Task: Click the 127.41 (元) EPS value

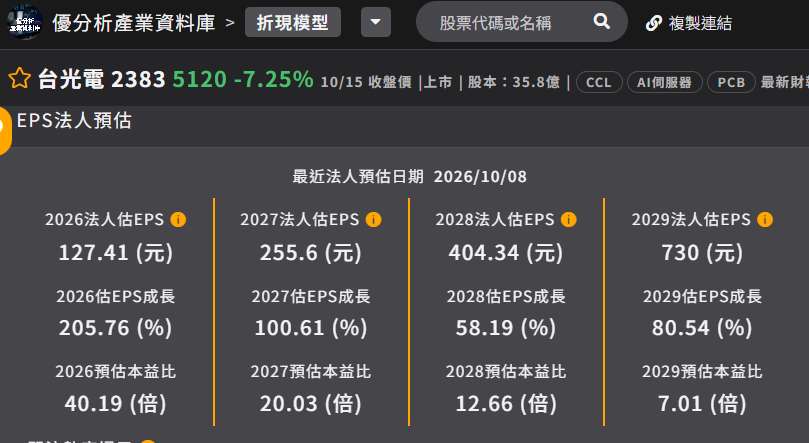Action: [116, 253]
